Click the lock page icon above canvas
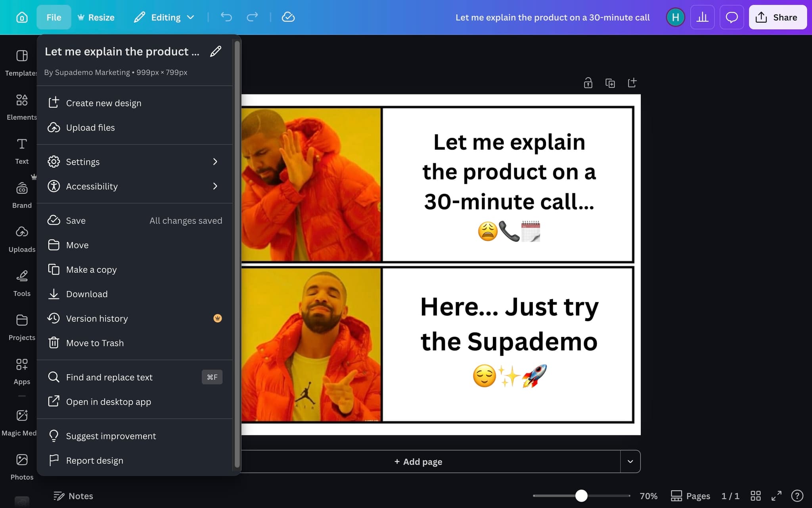812x508 pixels. (588, 83)
